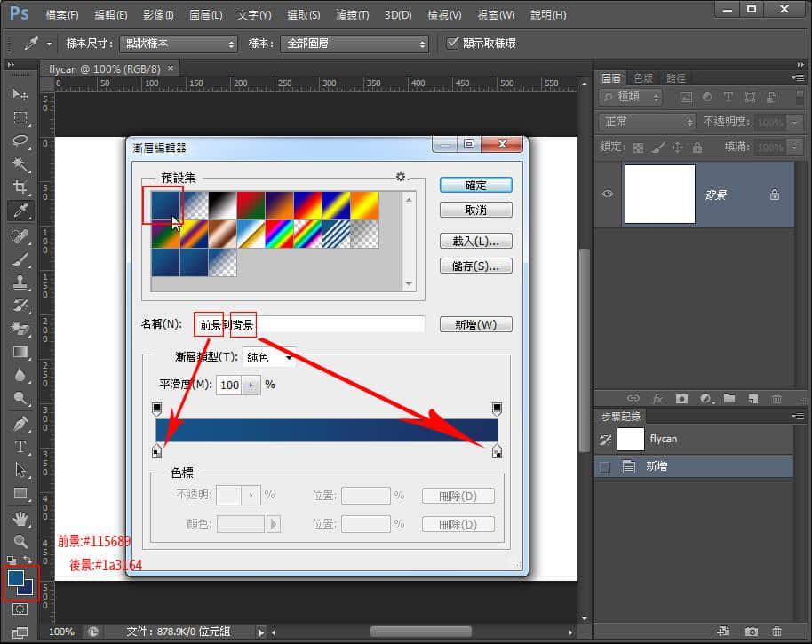The width and height of the screenshot is (812, 644).
Task: Select the left color stop under gradient bar
Action: (157, 451)
